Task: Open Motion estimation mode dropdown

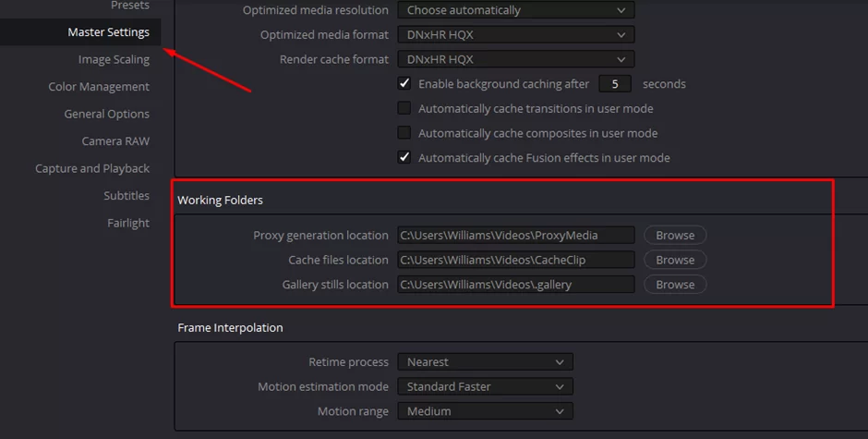Action: tap(485, 386)
